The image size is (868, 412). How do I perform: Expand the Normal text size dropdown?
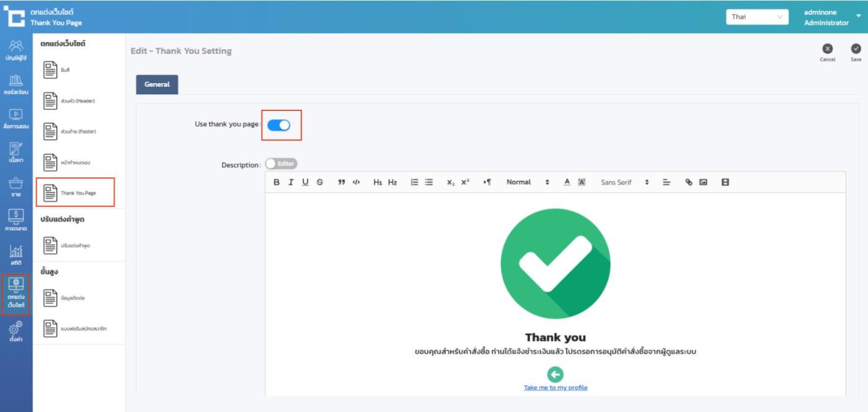(528, 182)
